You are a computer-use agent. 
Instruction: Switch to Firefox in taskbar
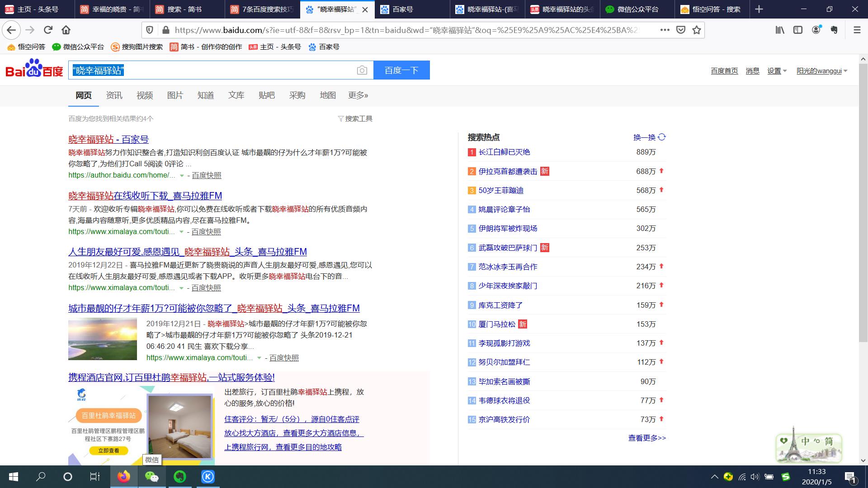pyautogui.click(x=123, y=477)
